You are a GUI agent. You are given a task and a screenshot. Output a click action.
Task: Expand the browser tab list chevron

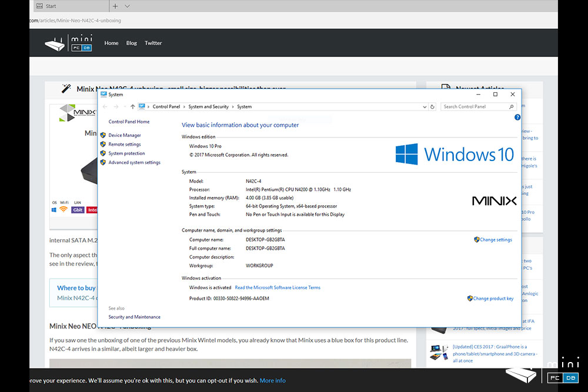[x=127, y=6]
